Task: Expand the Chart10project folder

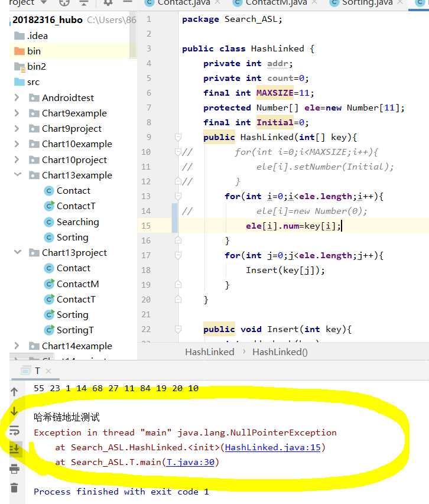Action: [x=17, y=160]
